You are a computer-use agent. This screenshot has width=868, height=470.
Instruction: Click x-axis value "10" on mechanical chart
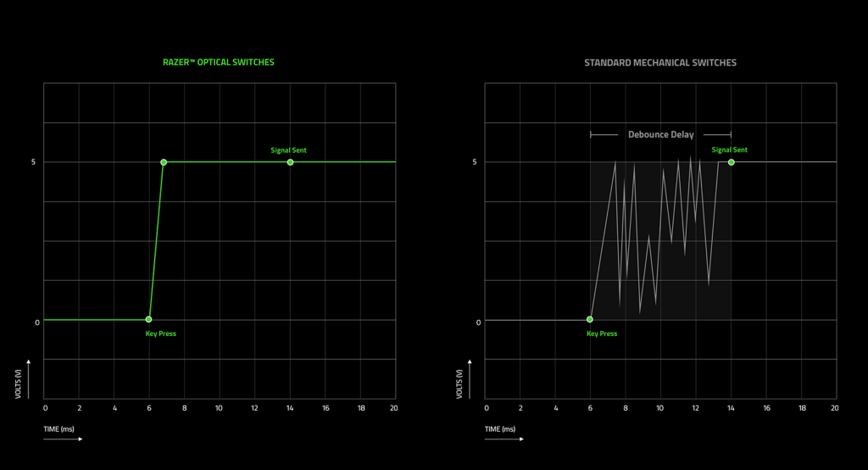[659, 408]
